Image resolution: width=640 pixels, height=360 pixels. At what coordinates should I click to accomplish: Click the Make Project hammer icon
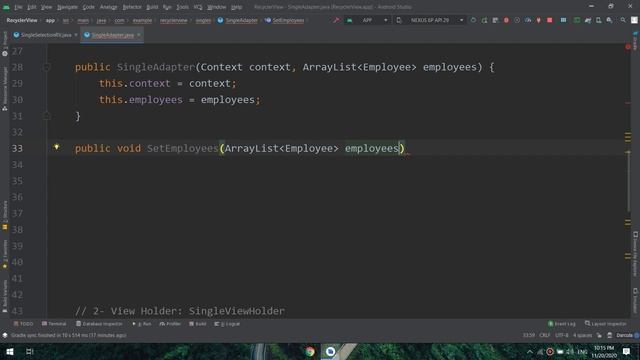click(336, 20)
